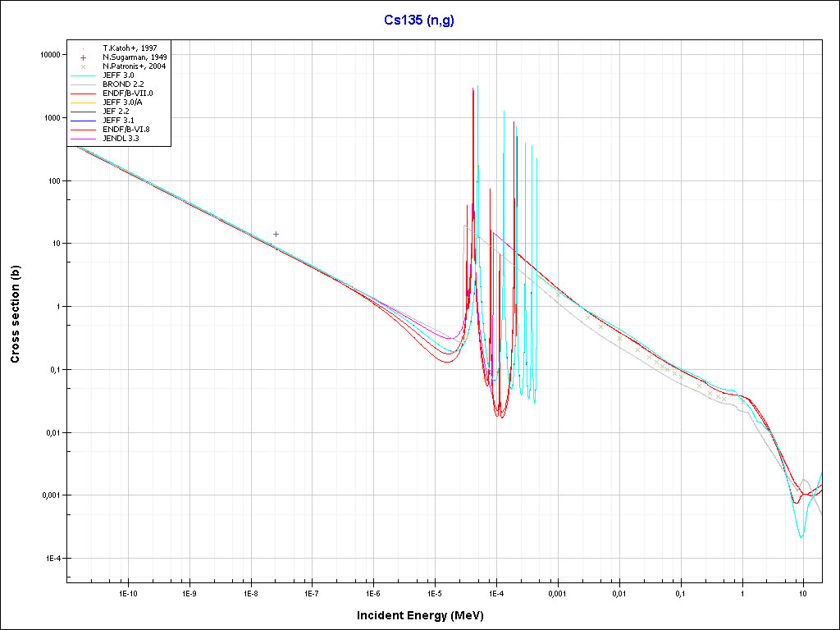Pick the orange JEFF 3.0/A legend line
840x630 pixels.
coord(84,103)
